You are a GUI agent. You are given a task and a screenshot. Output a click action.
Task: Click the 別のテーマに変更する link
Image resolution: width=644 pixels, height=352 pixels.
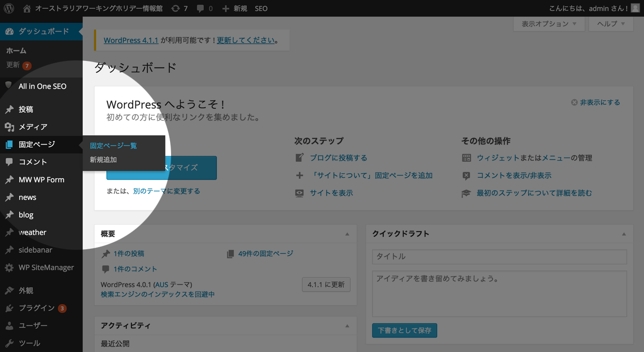click(167, 191)
